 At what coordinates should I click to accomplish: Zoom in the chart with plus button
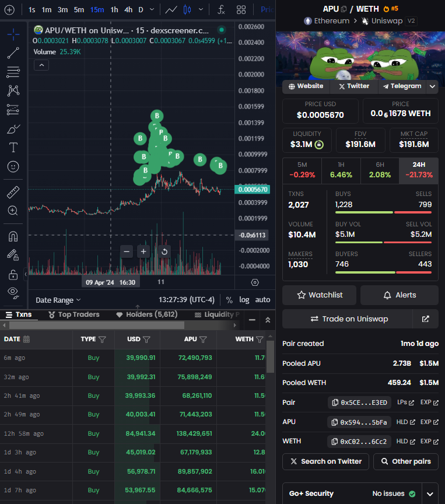(x=143, y=251)
